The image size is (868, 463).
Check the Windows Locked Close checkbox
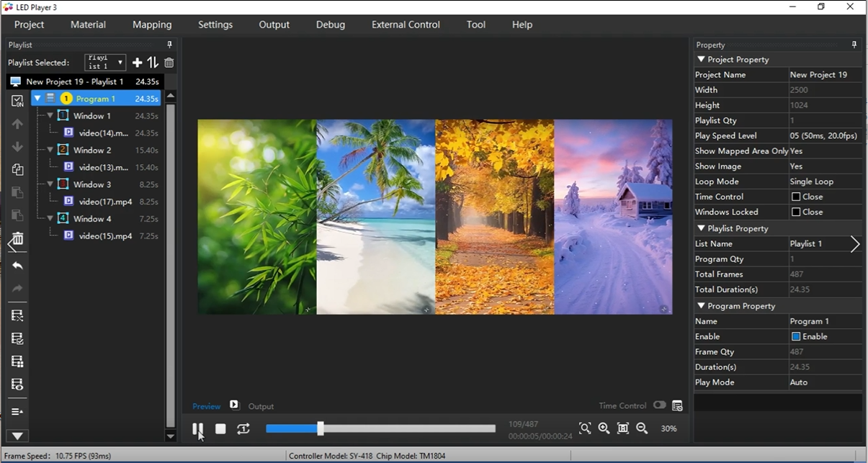pyautogui.click(x=796, y=212)
